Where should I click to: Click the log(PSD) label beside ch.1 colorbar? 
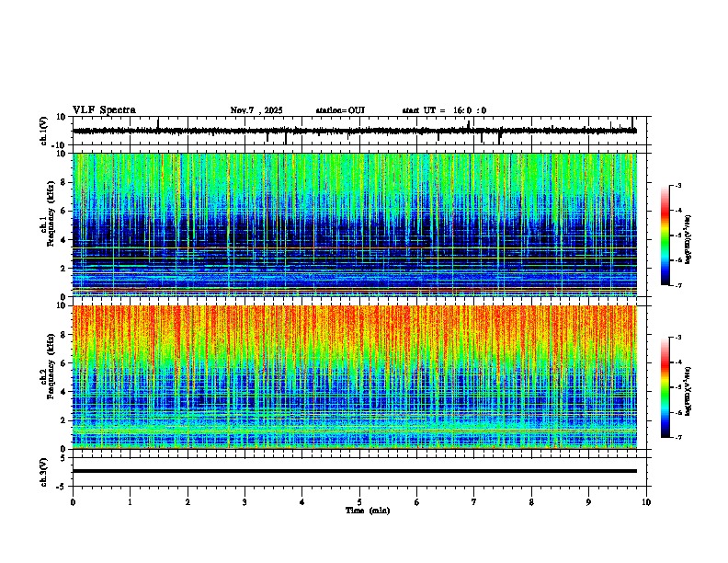688,240
